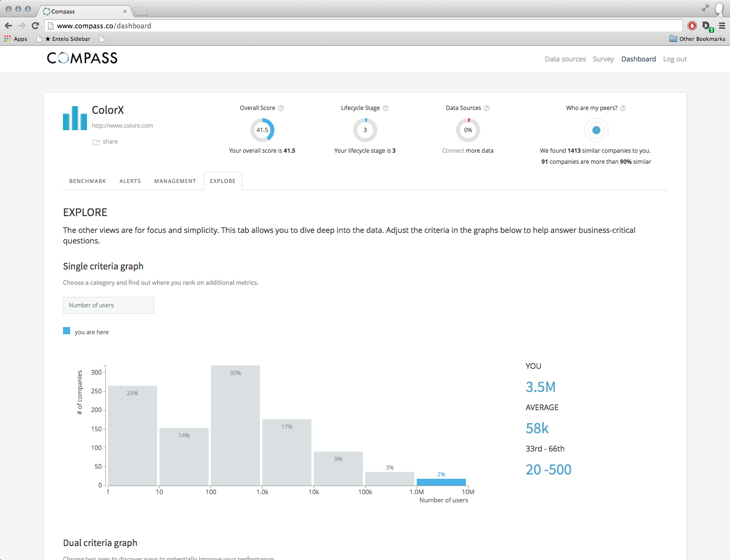This screenshot has height=560, width=730.
Task: Open the D extension with green badge
Action: pyautogui.click(x=707, y=26)
